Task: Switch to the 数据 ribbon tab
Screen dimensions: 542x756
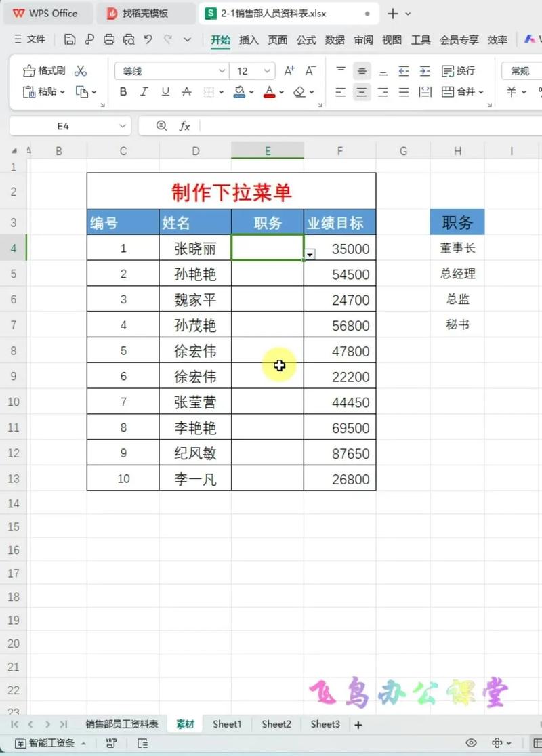Action: tap(335, 39)
